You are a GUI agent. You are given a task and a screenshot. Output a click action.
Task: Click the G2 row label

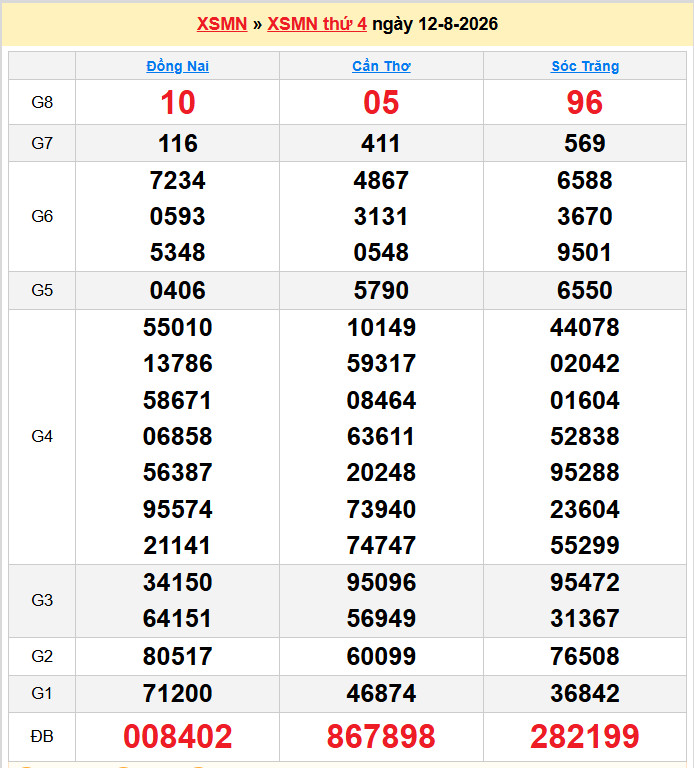pyautogui.click(x=42, y=656)
